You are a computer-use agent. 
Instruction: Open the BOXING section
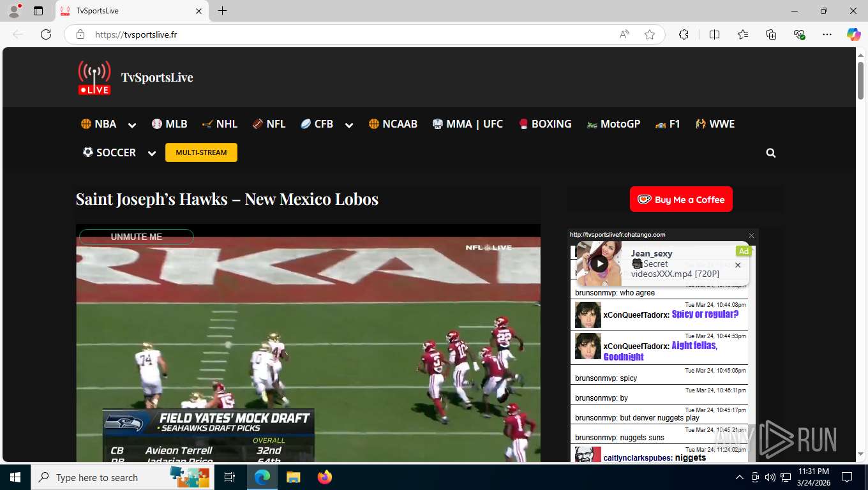coord(544,124)
